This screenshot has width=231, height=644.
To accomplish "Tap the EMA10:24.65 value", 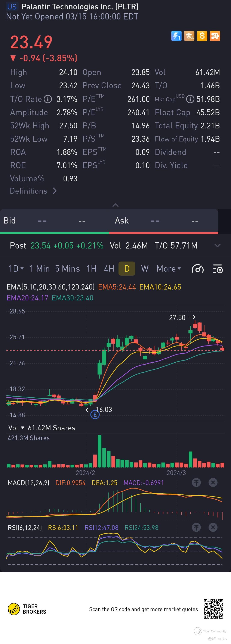I will pyautogui.click(x=160, y=287).
